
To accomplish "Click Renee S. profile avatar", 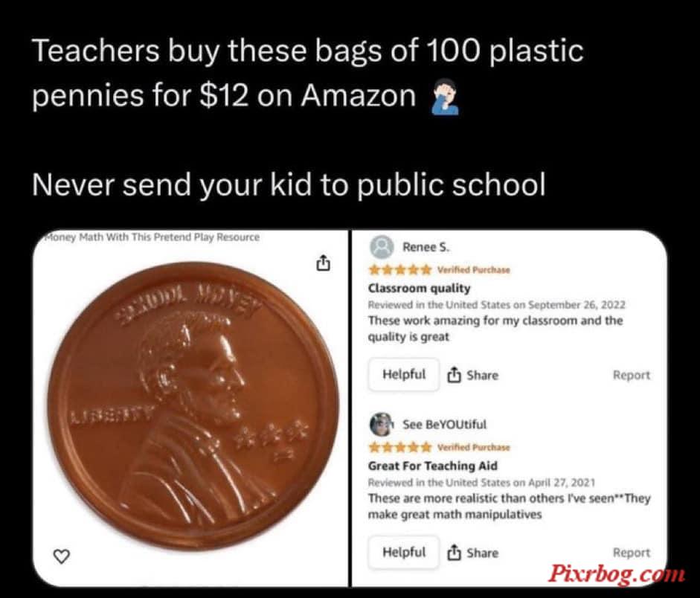I will tap(382, 247).
